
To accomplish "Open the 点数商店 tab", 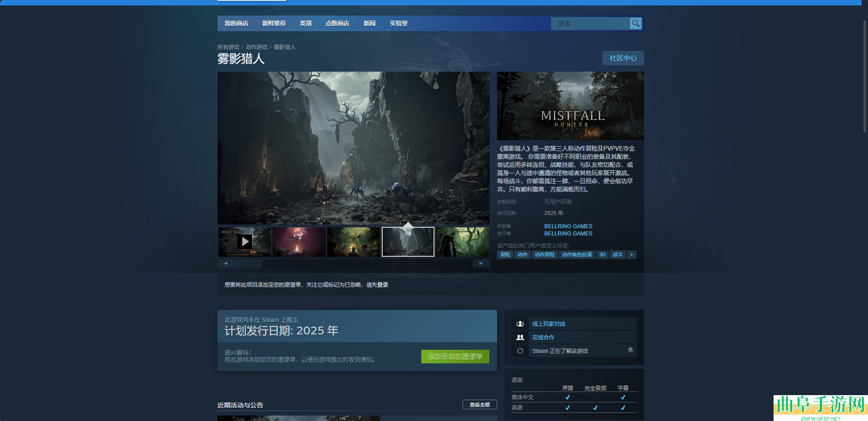I will point(337,23).
